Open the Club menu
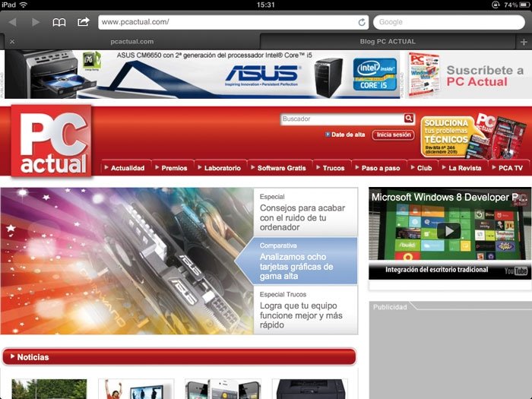Screen dimensions: 532x399 [423, 168]
